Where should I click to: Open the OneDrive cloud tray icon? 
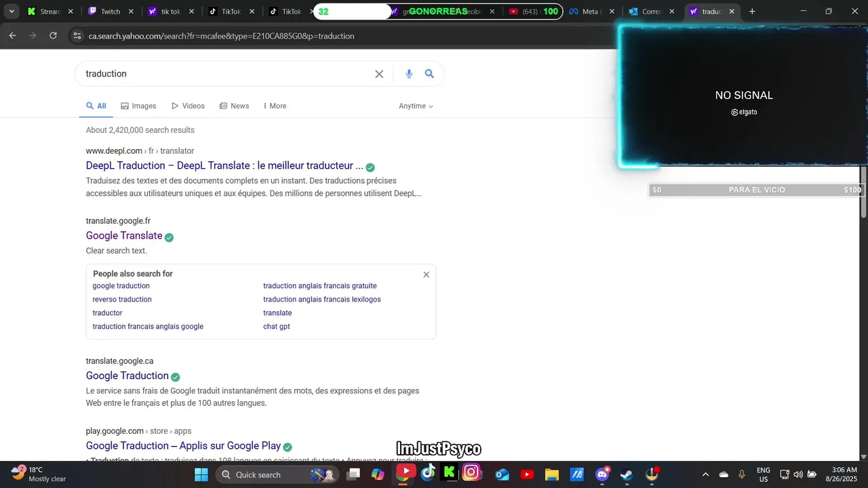724,474
